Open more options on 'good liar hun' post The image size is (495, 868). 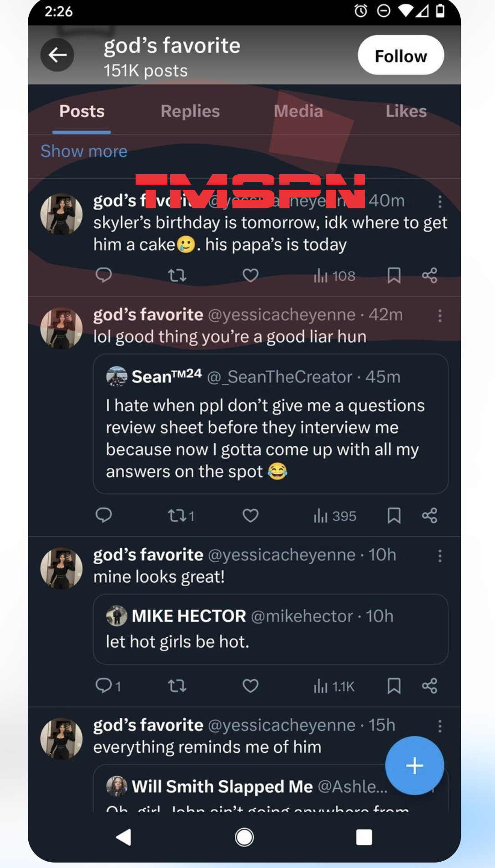pyautogui.click(x=439, y=316)
